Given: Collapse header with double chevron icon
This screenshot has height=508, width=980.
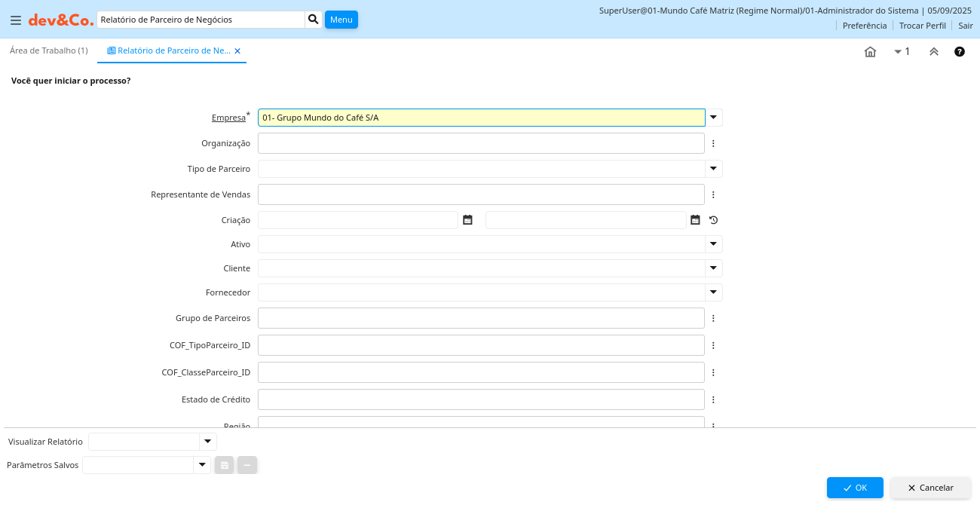Looking at the screenshot, I should [933, 52].
